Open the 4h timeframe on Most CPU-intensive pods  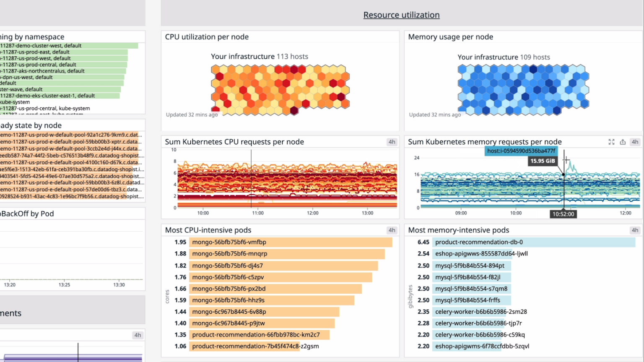tap(391, 230)
